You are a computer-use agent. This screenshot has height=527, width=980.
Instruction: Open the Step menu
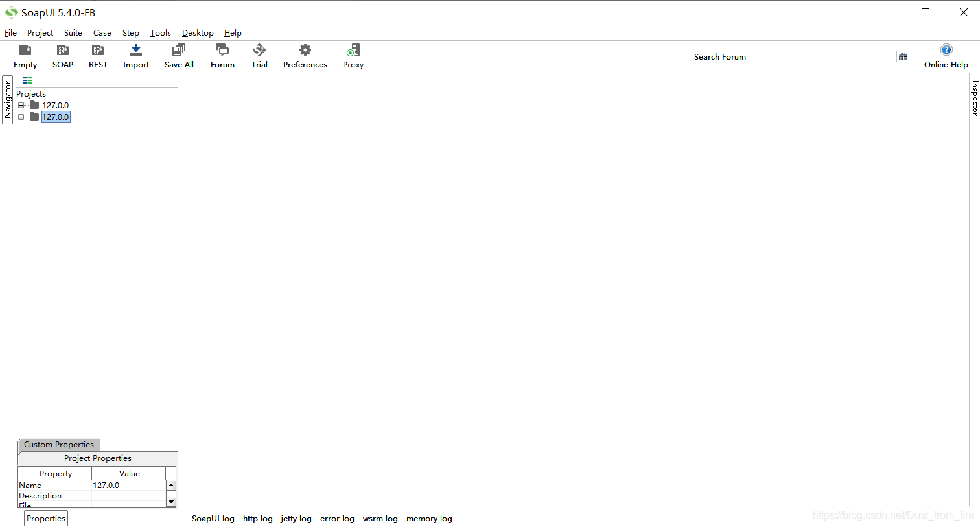click(131, 33)
